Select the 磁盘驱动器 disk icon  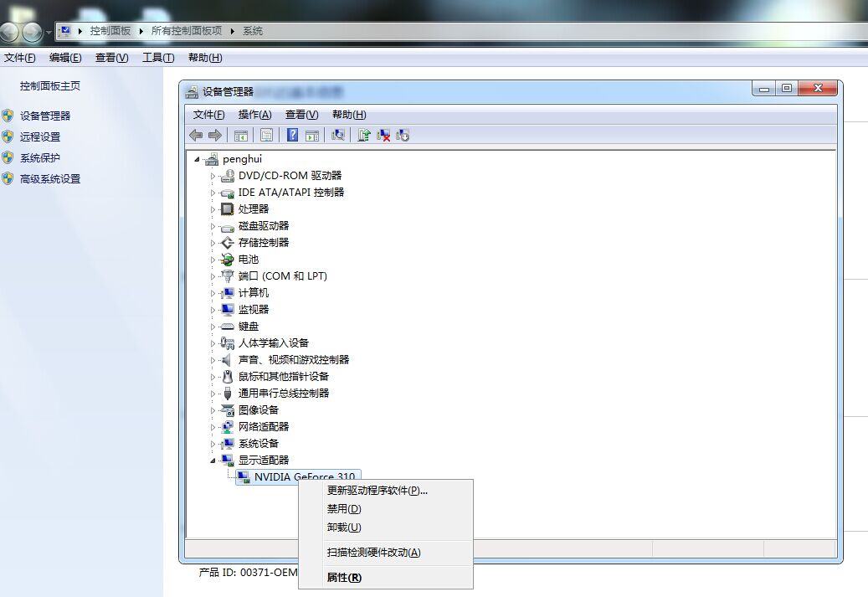pyautogui.click(x=228, y=227)
